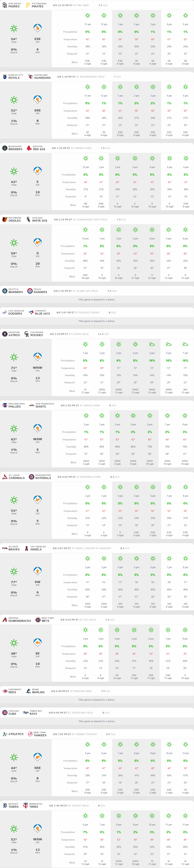Click the Minnesota Twins logo
The width and height of the screenshot is (194, 868).
[26, 805]
